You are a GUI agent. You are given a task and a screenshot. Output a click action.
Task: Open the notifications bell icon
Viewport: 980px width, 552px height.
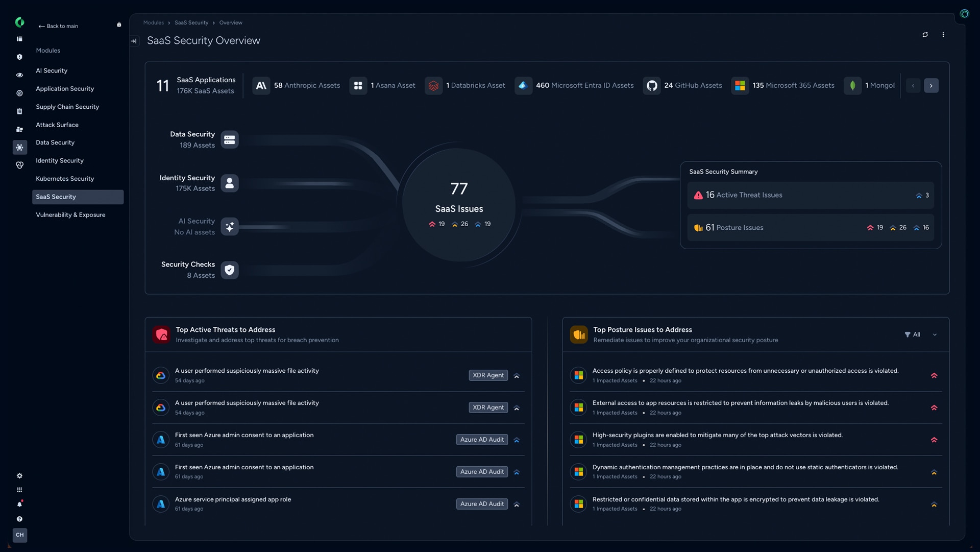pos(19,505)
